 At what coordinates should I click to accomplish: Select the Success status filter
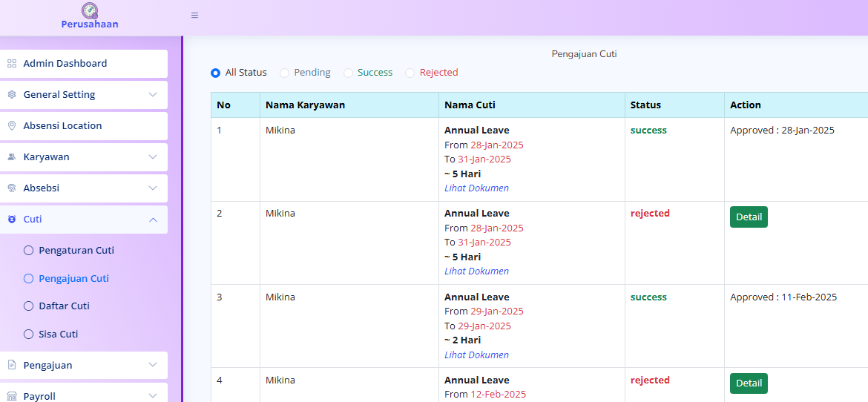(349, 73)
